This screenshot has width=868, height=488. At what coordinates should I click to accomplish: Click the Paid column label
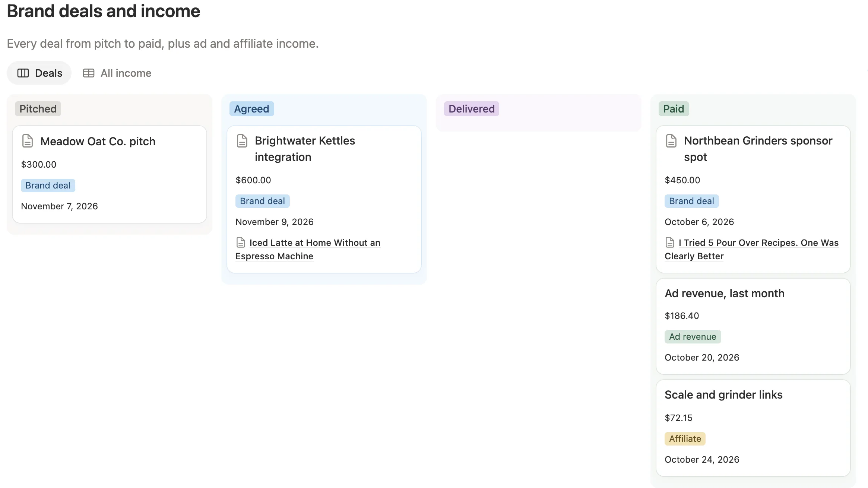[674, 109]
